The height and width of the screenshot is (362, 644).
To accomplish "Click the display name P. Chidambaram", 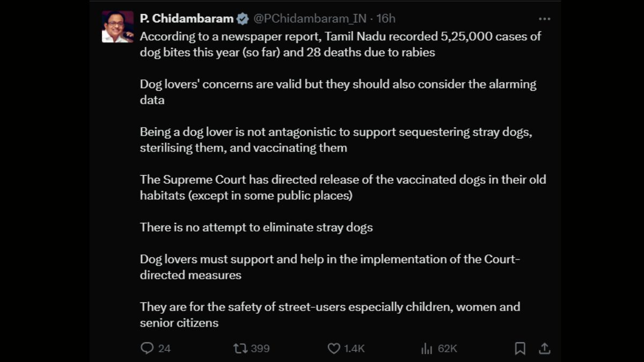I will [186, 19].
